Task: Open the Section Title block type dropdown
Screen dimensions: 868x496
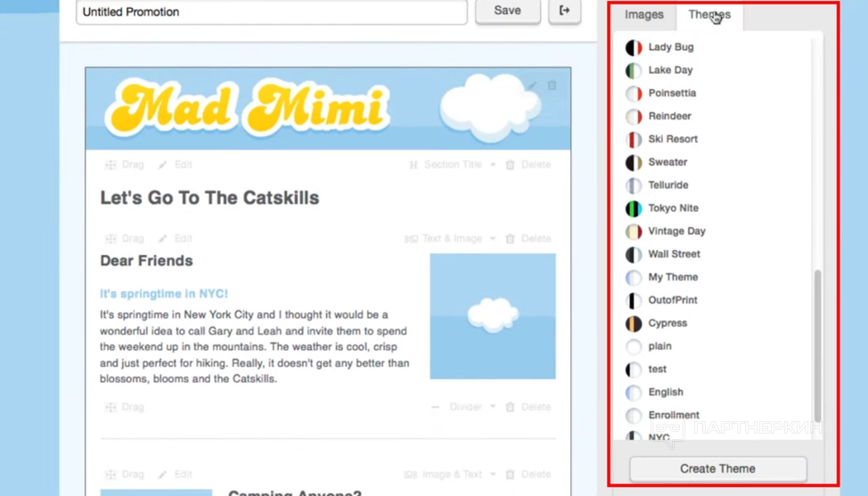Action: (452, 165)
